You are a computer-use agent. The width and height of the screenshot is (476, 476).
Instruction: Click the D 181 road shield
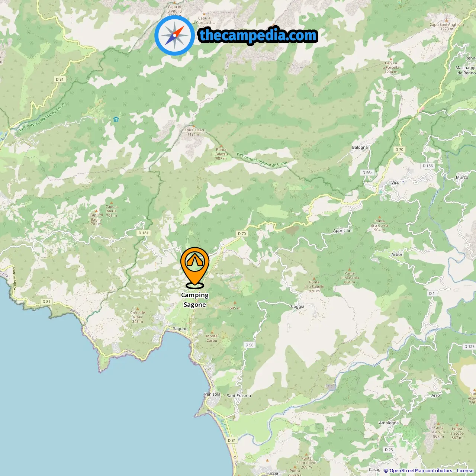pos(143,233)
